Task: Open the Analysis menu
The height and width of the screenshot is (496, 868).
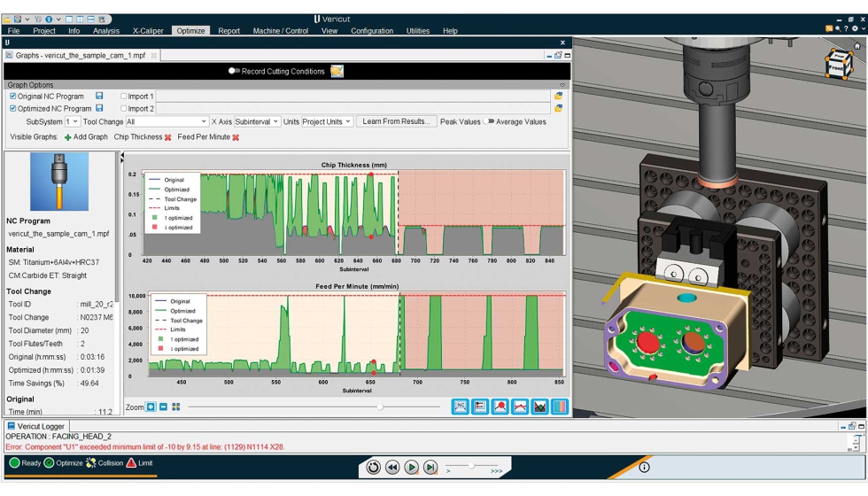Action: (x=105, y=30)
